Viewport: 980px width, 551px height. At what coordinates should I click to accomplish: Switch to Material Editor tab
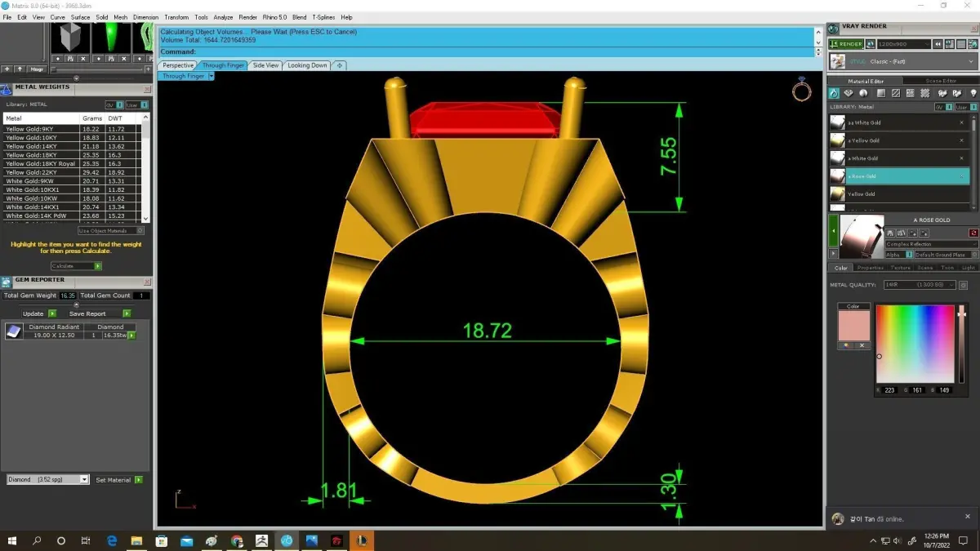click(x=866, y=81)
